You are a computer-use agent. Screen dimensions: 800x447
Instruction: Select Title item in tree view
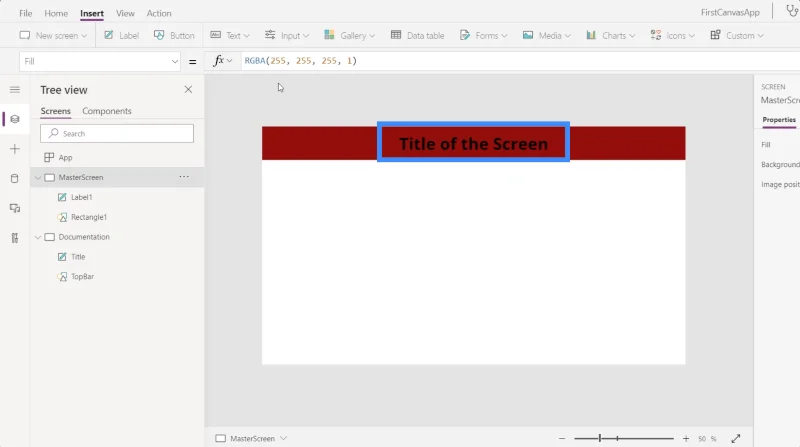coord(78,257)
